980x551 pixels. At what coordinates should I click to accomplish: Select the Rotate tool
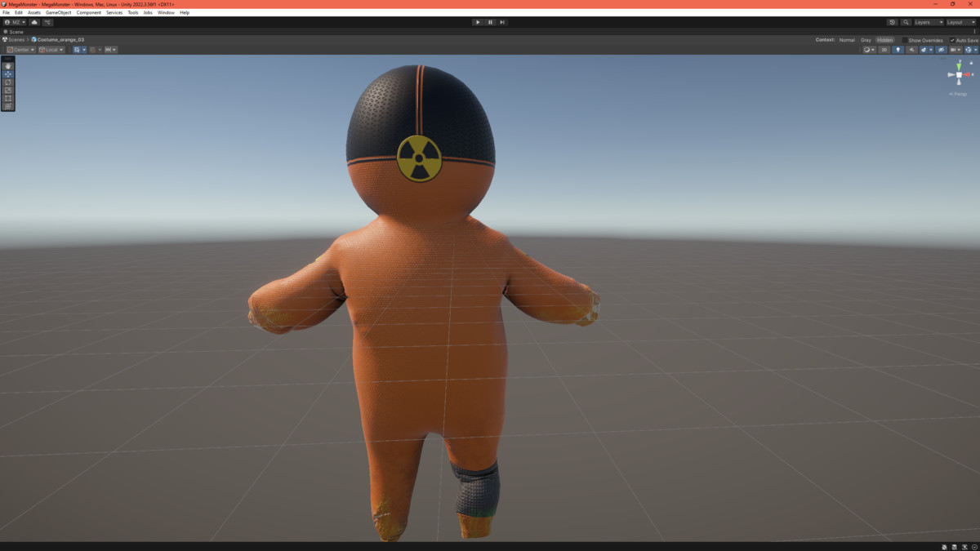coord(8,82)
